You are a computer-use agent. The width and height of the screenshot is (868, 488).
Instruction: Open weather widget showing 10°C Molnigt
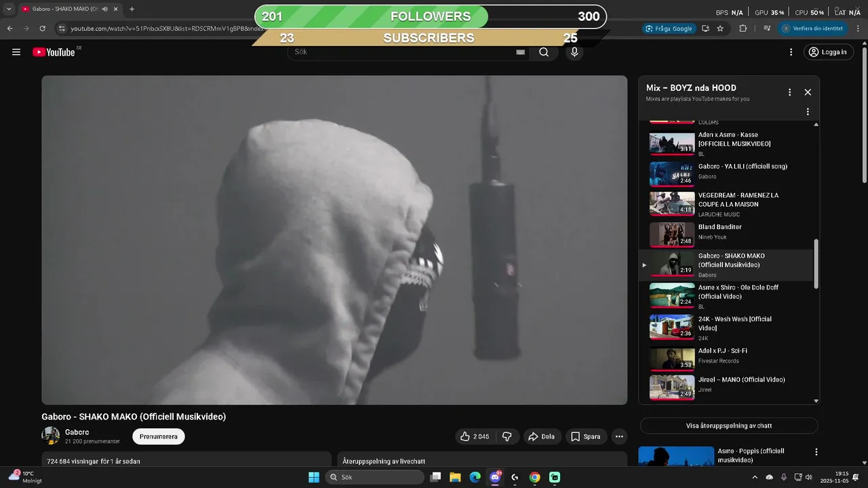24,476
